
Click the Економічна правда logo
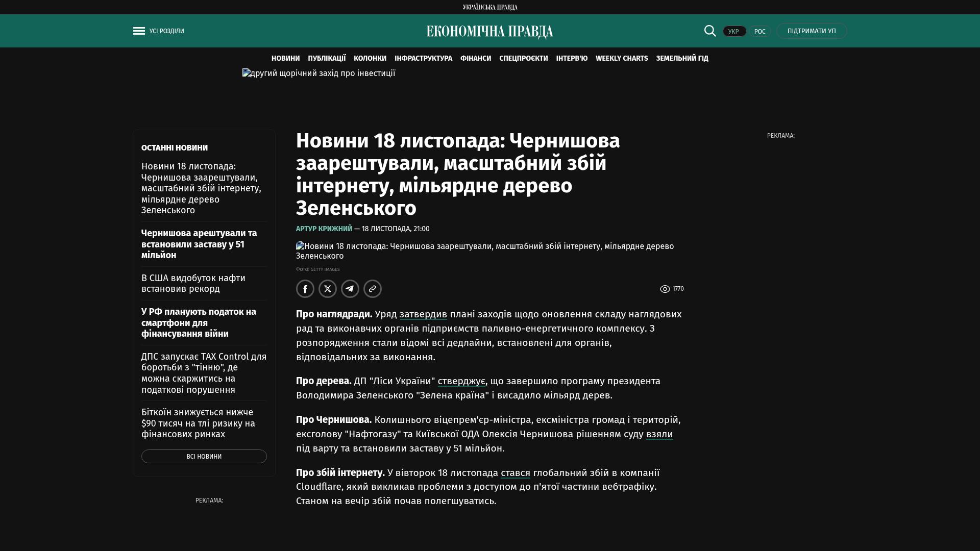489,32
